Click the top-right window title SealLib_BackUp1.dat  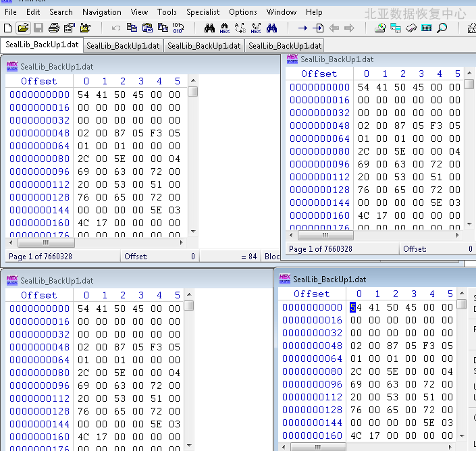point(337,59)
